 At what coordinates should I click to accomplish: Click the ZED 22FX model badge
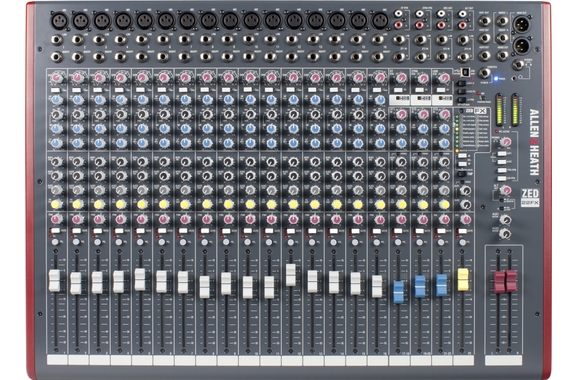530,198
